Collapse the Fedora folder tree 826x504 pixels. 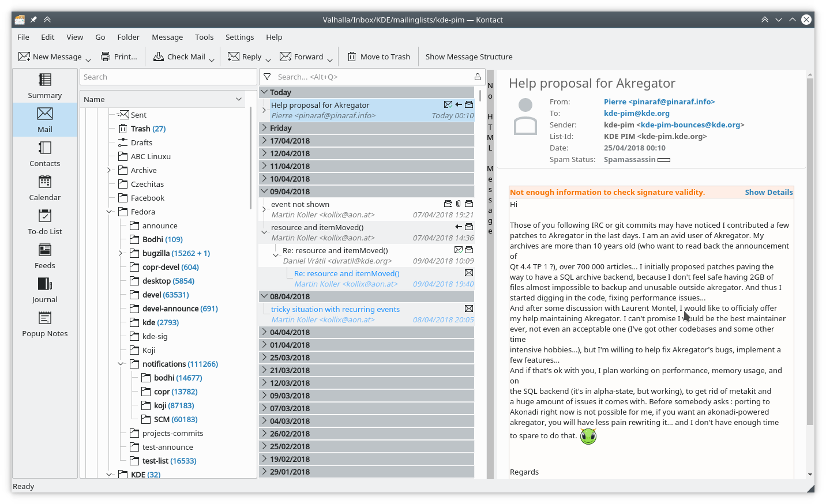click(x=109, y=212)
